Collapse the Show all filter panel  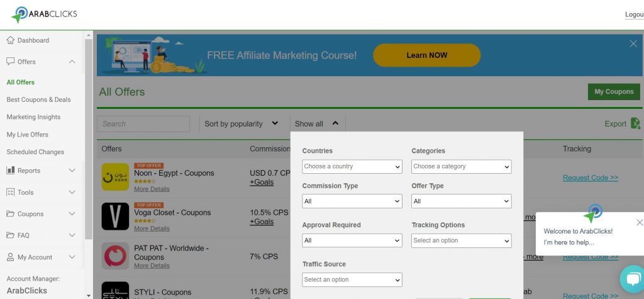click(x=317, y=123)
